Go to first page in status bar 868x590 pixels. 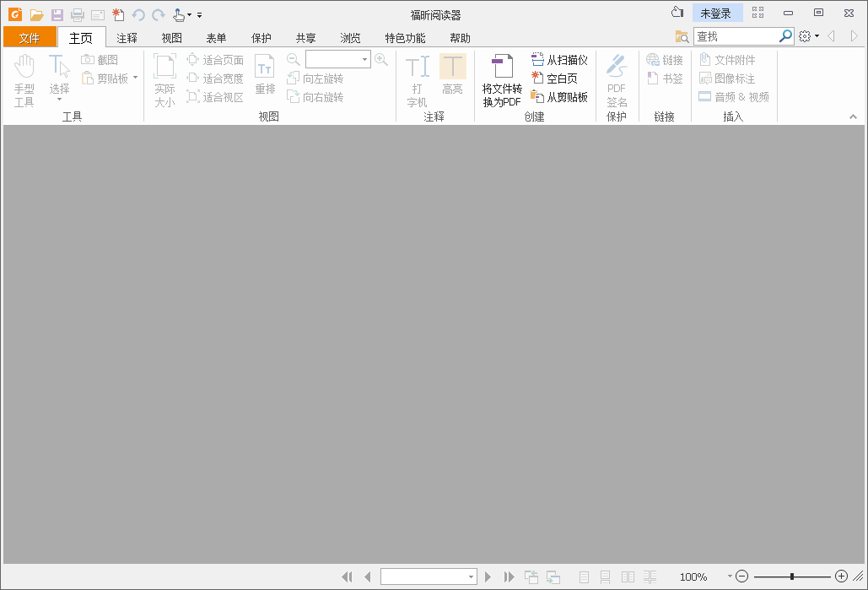click(x=347, y=577)
